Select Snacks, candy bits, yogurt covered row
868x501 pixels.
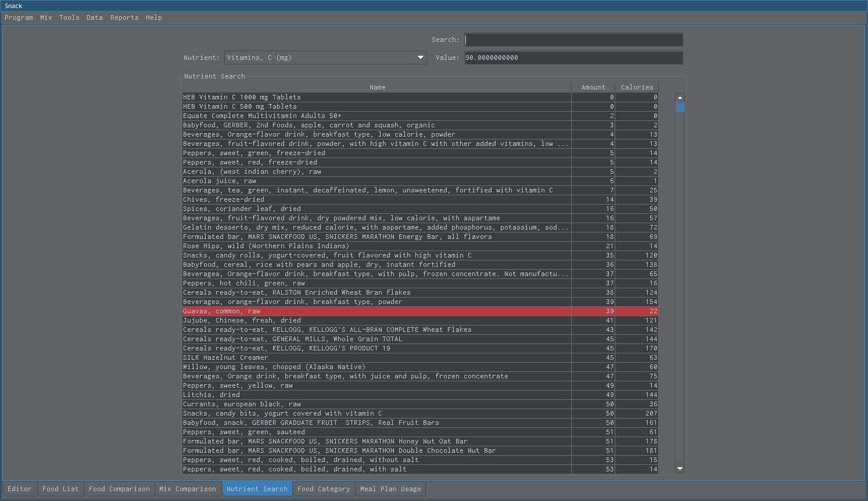(x=420, y=413)
